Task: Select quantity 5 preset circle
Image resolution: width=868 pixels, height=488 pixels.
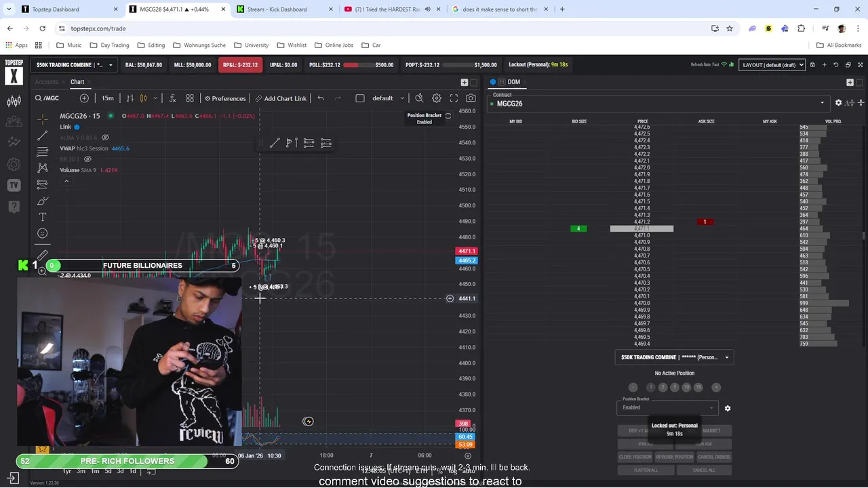Action: tap(675, 387)
